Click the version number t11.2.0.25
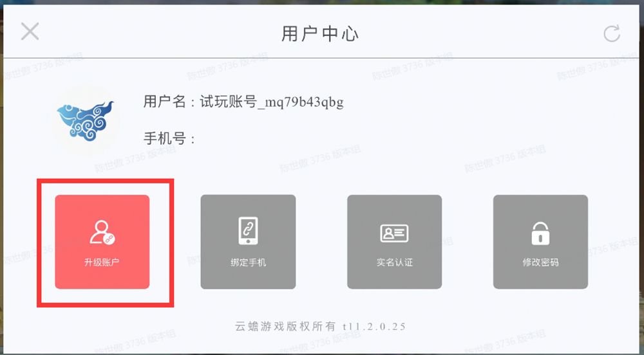Viewport: 644px width, 355px height. pyautogui.click(x=374, y=326)
